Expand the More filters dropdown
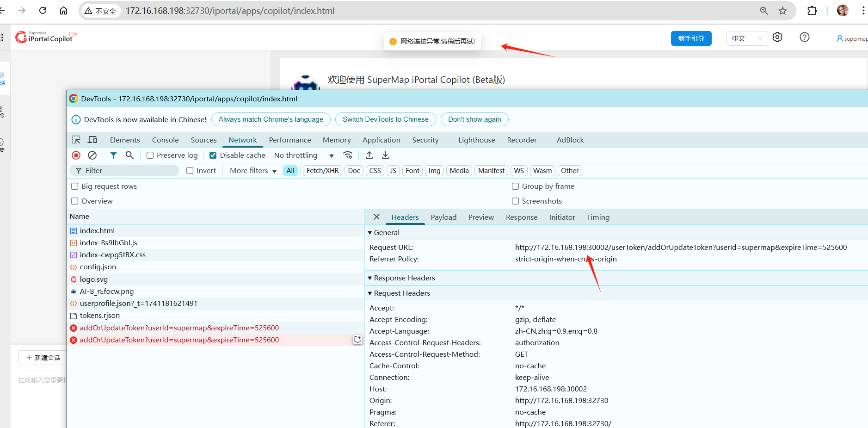Viewport: 868px width, 428px height. (x=253, y=171)
